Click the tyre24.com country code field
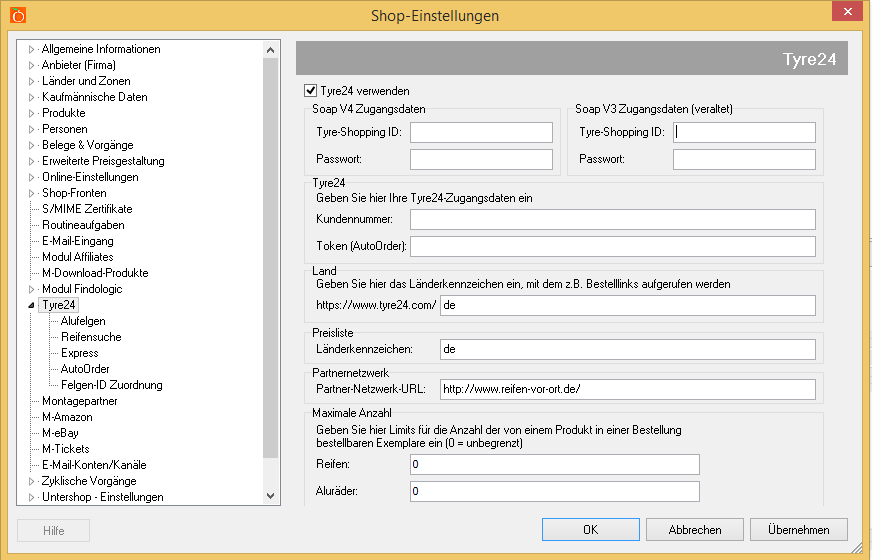This screenshot has width=872, height=560. [628, 305]
